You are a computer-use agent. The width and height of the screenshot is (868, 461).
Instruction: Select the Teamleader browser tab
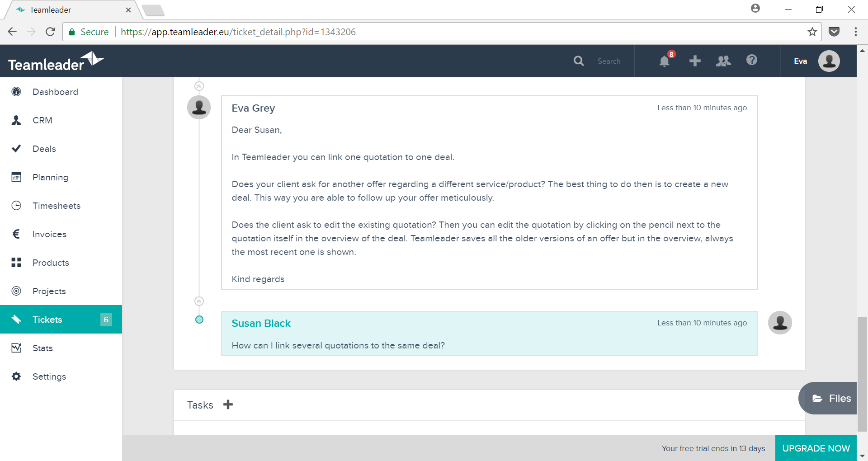[72, 9]
